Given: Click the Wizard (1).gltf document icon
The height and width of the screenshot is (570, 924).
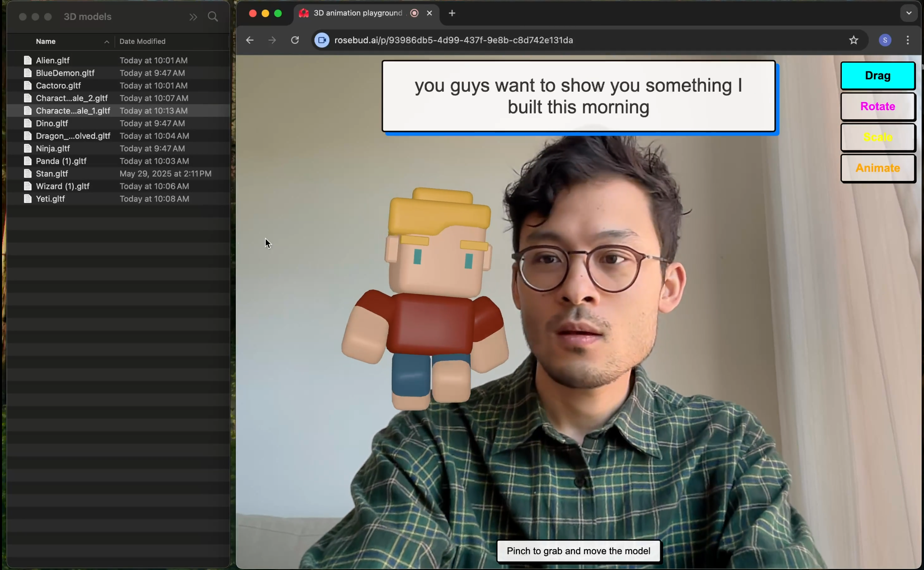Looking at the screenshot, I should point(28,186).
